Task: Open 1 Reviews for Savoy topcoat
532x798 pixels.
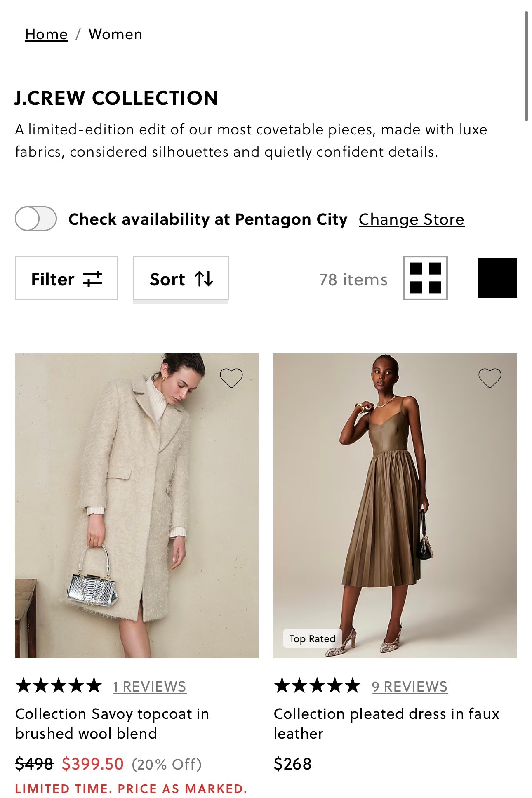Action: pos(150,686)
